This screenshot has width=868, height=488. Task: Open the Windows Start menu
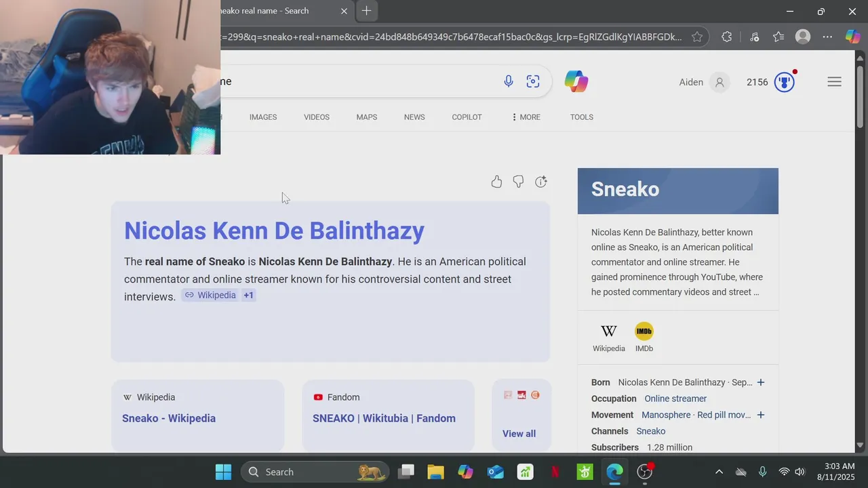tap(223, 472)
